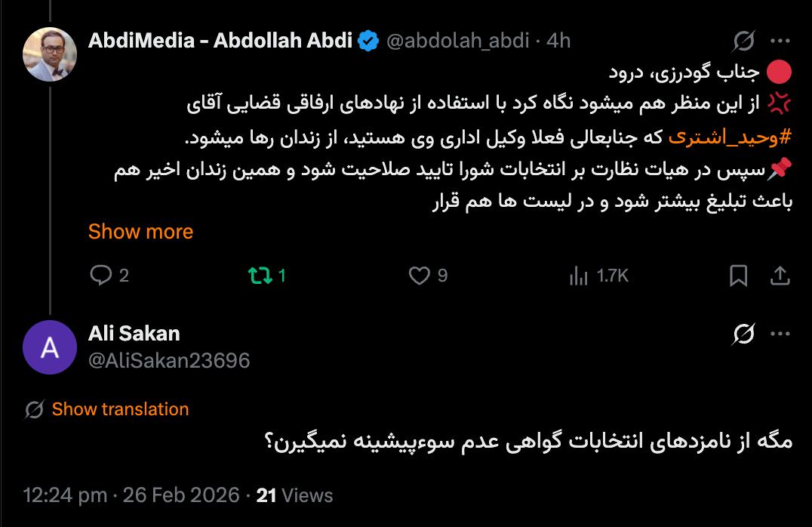Click the reply icon on Abdi's post
812x527 pixels.
[100, 276]
